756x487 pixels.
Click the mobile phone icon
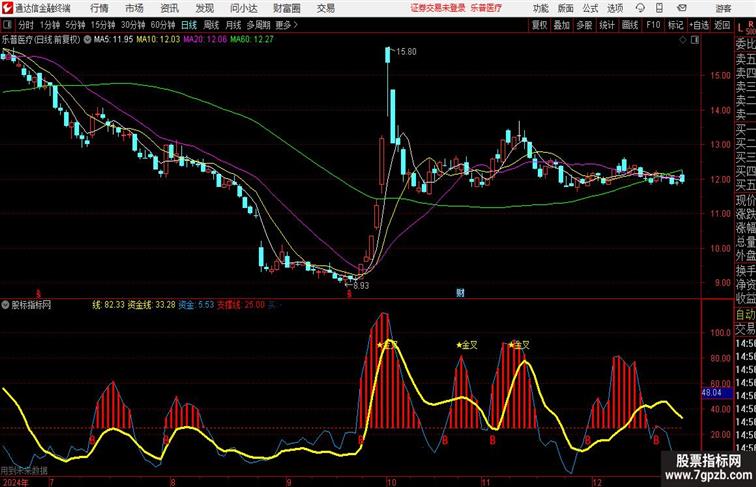[x=660, y=8]
